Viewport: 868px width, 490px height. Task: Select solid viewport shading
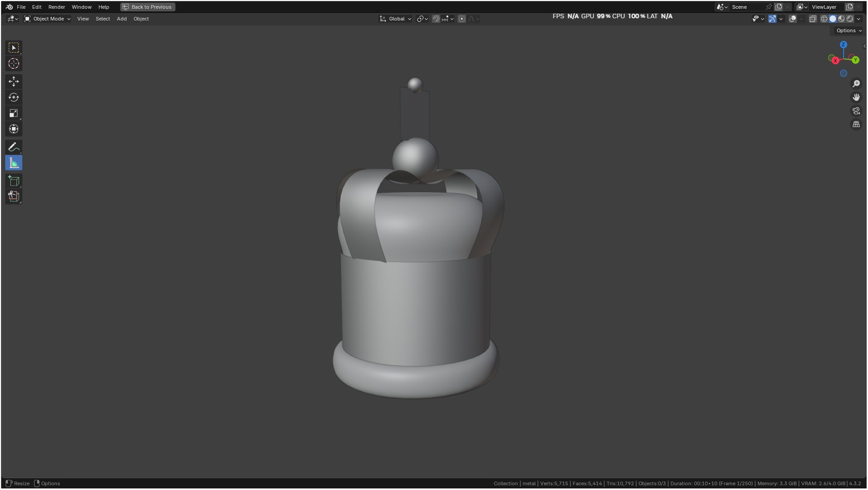pyautogui.click(x=833, y=19)
